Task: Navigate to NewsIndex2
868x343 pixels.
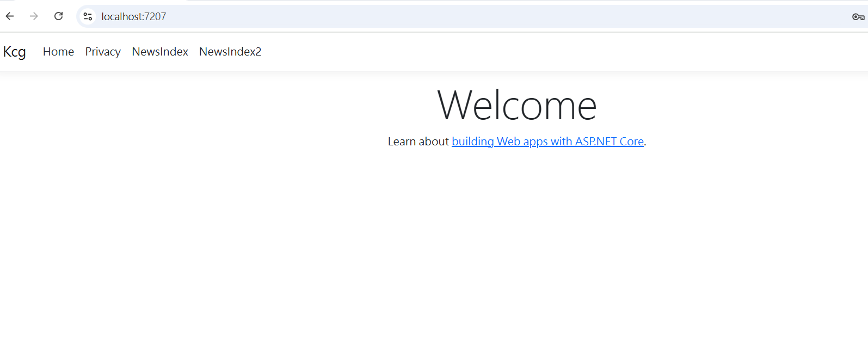Action: (230, 52)
